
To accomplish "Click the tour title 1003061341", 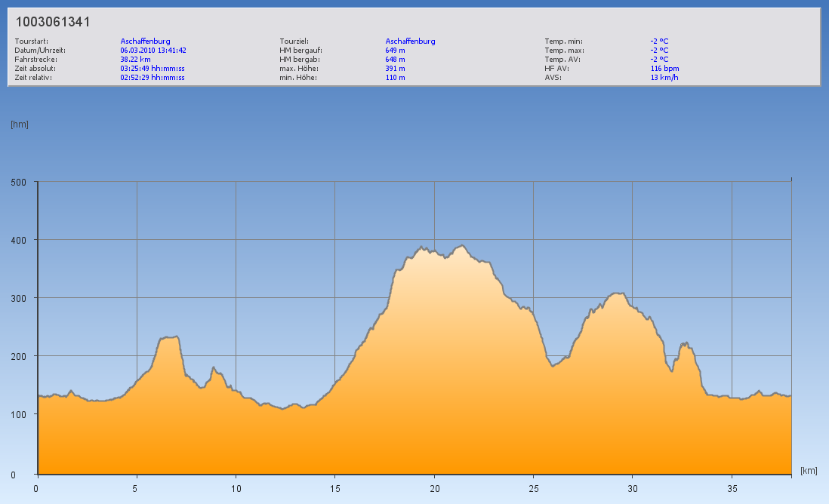I will coord(53,22).
